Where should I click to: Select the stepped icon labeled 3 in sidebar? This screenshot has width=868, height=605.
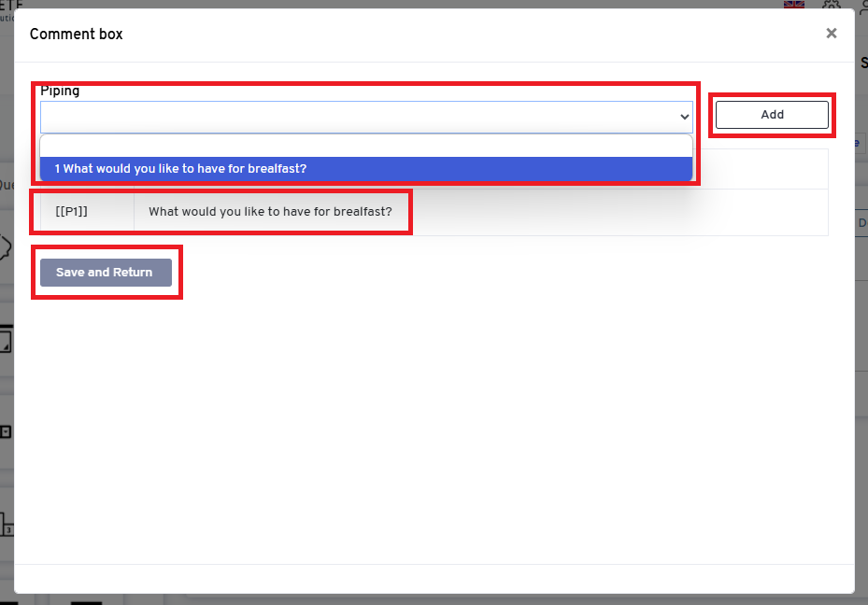pos(5,525)
